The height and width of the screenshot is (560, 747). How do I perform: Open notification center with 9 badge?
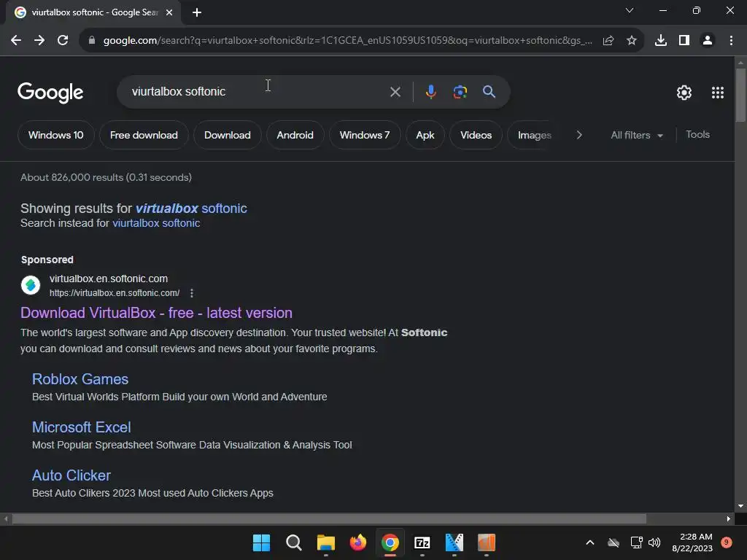(726, 542)
